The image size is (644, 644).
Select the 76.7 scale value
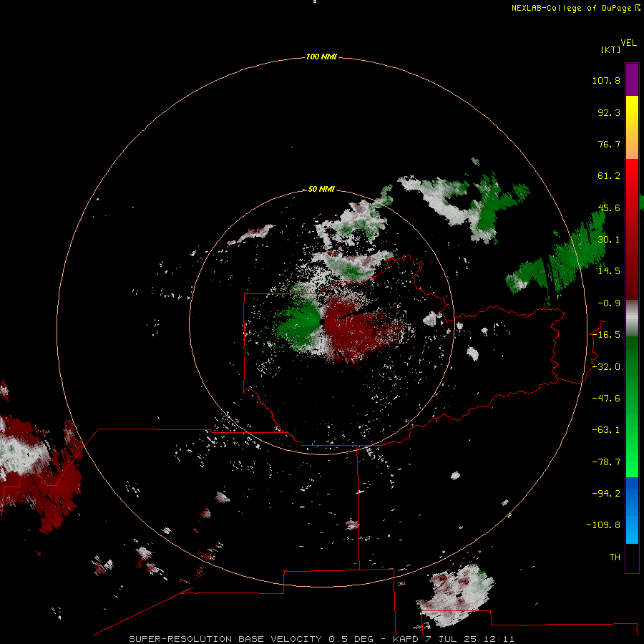pos(609,144)
